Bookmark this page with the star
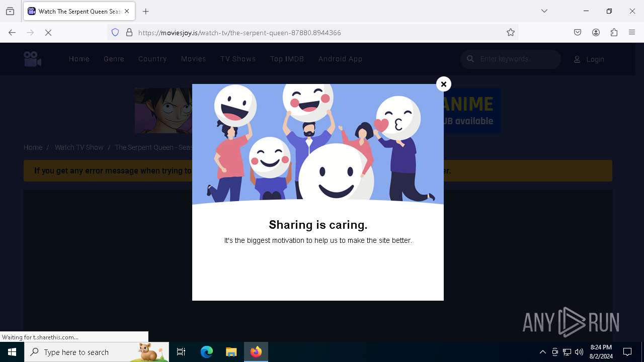The width and height of the screenshot is (644, 362). pos(511,33)
